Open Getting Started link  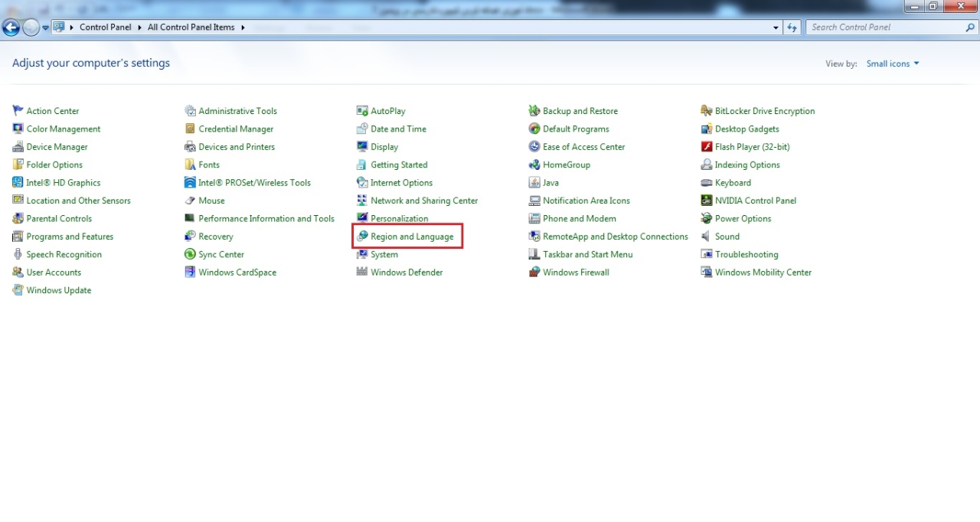[x=399, y=165]
